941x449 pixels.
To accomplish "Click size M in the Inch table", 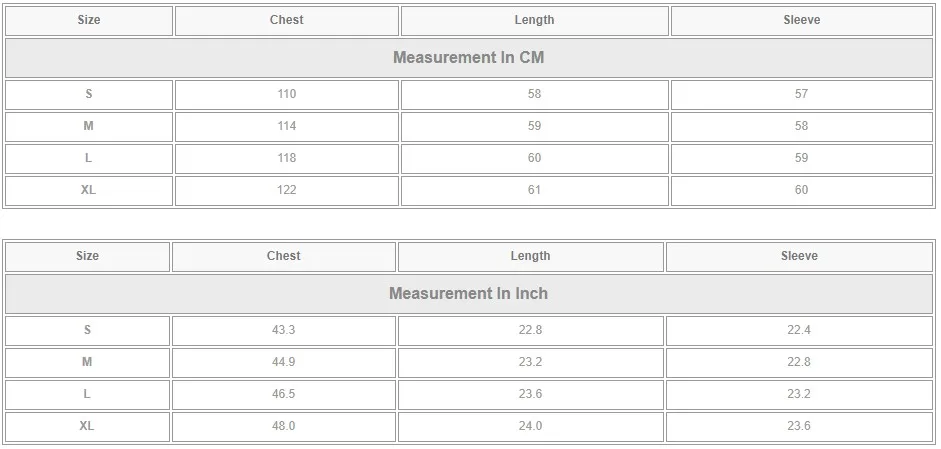I will (87, 362).
